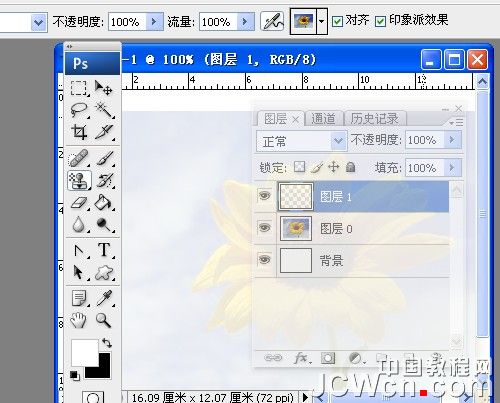Image resolution: width=500 pixels, height=403 pixels.
Task: Select the Eraser tool
Action: pos(79,202)
